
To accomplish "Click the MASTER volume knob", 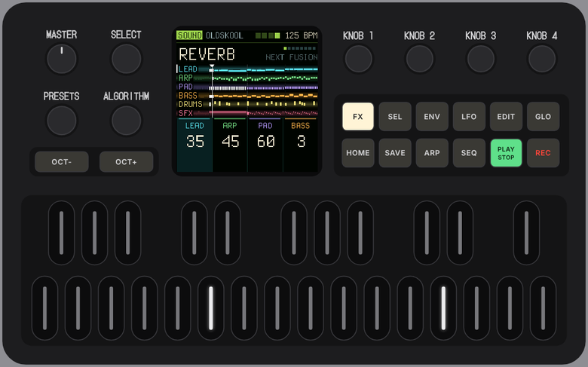I will tap(62, 59).
